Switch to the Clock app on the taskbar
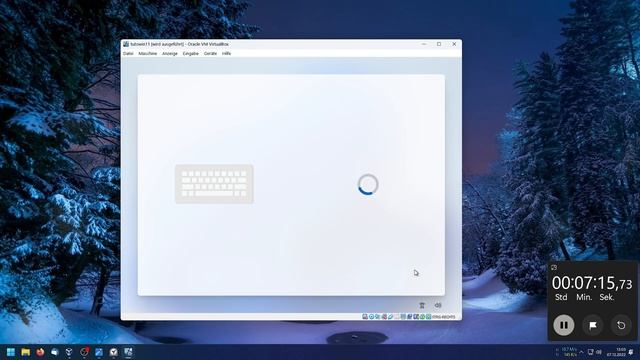This screenshot has height=360, width=640. (113, 352)
